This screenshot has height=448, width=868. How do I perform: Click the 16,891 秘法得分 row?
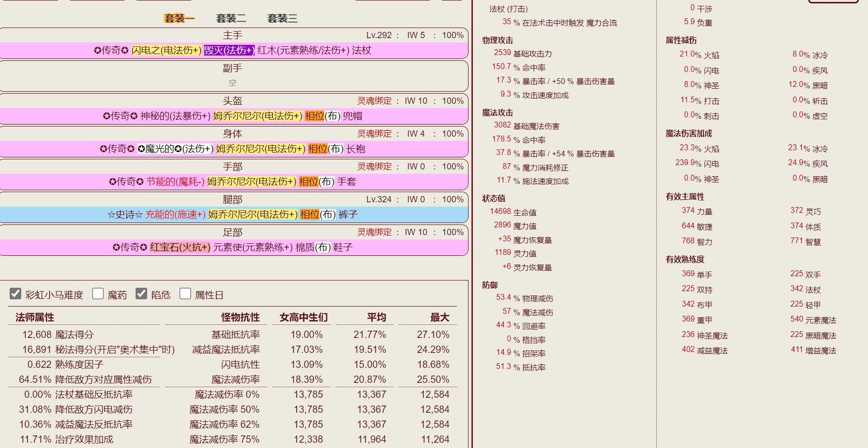point(98,350)
